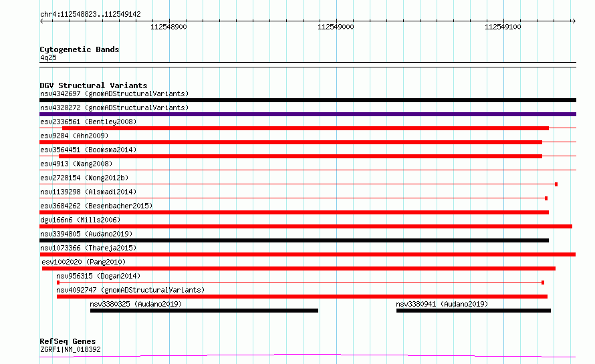Click the esv1002020 red variant bar
This screenshot has width=595, height=364.
pos(299,268)
